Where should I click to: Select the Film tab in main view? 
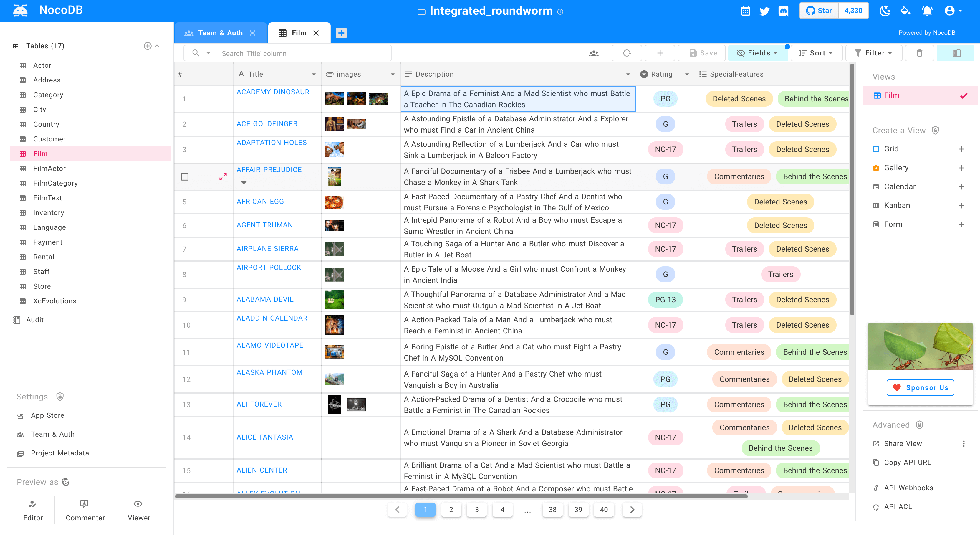(298, 32)
